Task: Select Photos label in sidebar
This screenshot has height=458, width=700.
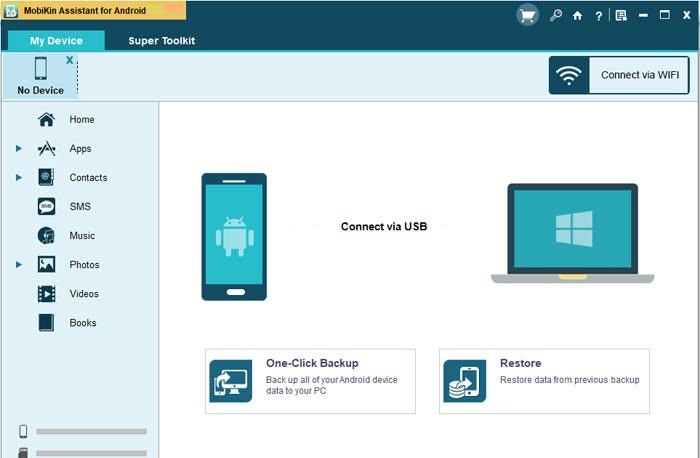Action: coord(84,265)
